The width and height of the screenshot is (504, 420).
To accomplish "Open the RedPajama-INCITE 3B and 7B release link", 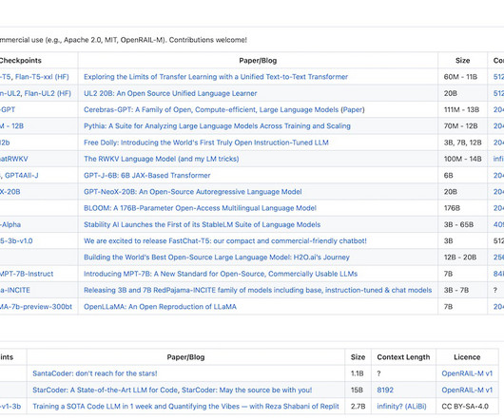I will 258,290.
